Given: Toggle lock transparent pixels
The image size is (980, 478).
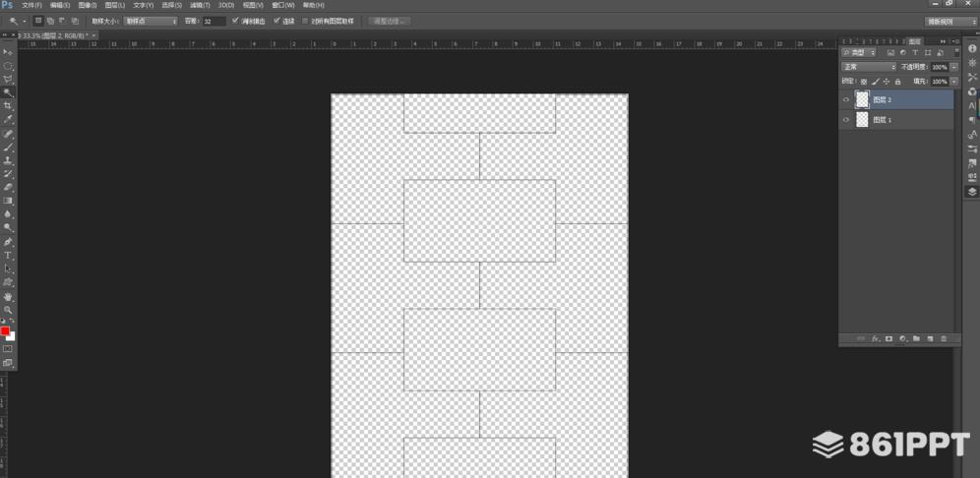Looking at the screenshot, I should [x=864, y=82].
